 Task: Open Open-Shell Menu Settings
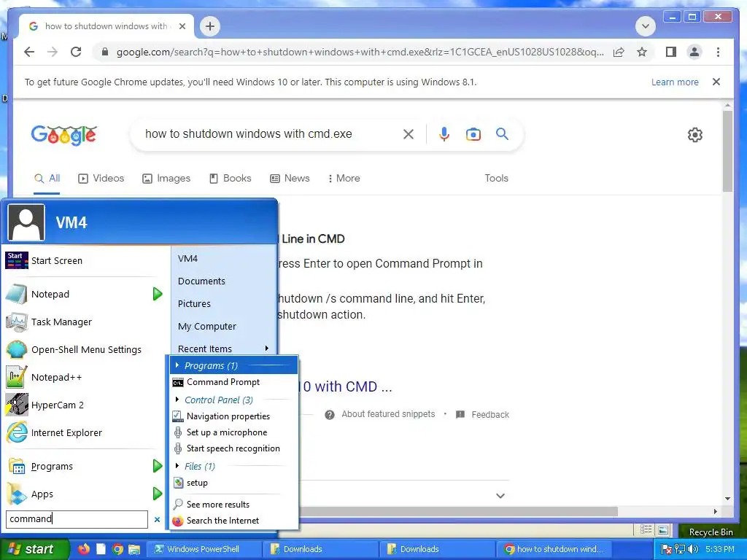pyautogui.click(x=86, y=349)
